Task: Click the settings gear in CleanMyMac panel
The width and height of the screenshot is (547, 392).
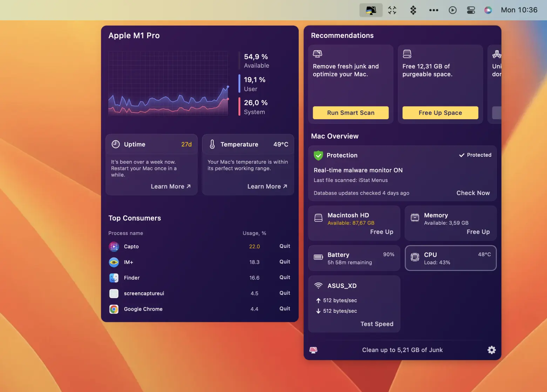Action: pyautogui.click(x=492, y=350)
